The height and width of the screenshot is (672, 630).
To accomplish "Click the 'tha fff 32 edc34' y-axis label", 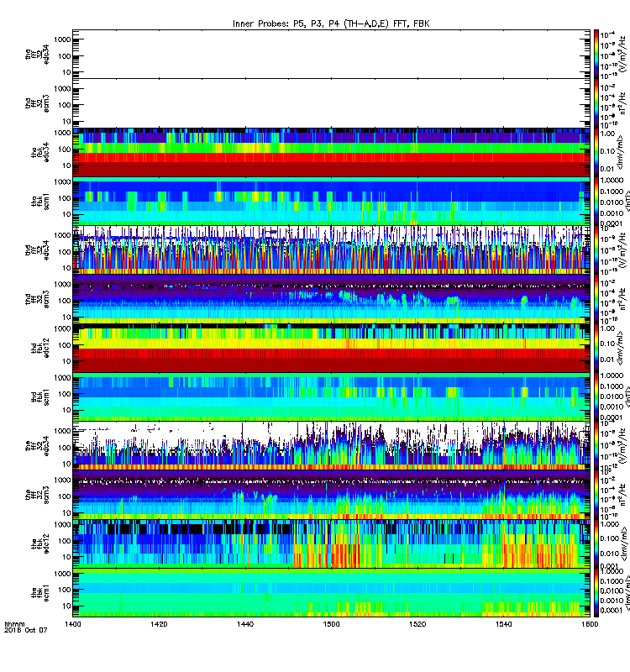I will (37, 54).
